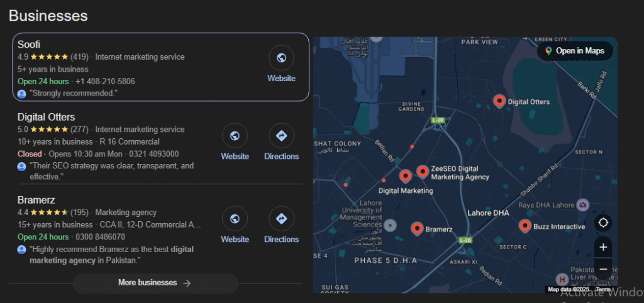Click Digital Otters label on the map

pos(528,102)
